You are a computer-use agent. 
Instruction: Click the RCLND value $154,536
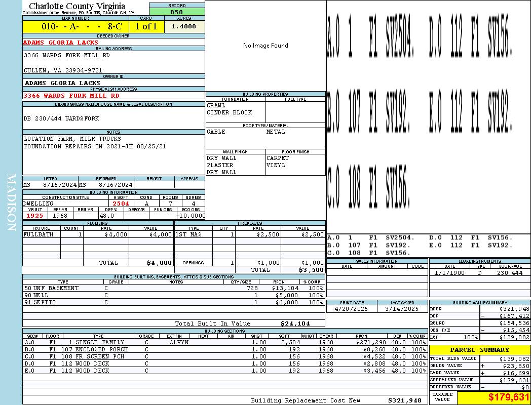(x=514, y=323)
